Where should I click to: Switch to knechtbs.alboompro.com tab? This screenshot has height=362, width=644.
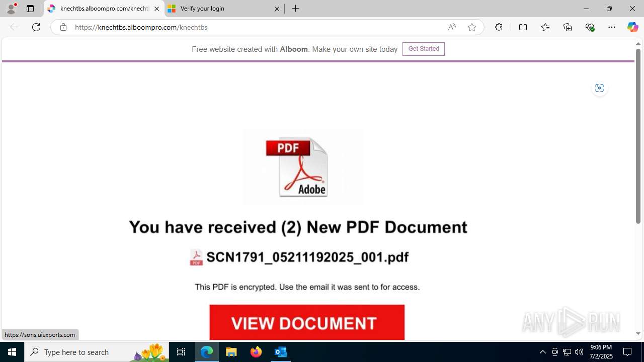tap(104, 9)
